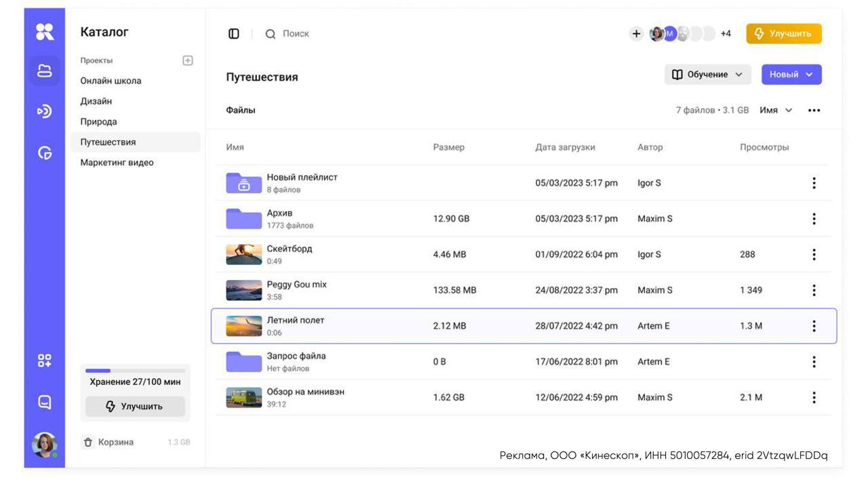Open the apps grid plus icon
The height and width of the screenshot is (488, 868).
pos(45,361)
